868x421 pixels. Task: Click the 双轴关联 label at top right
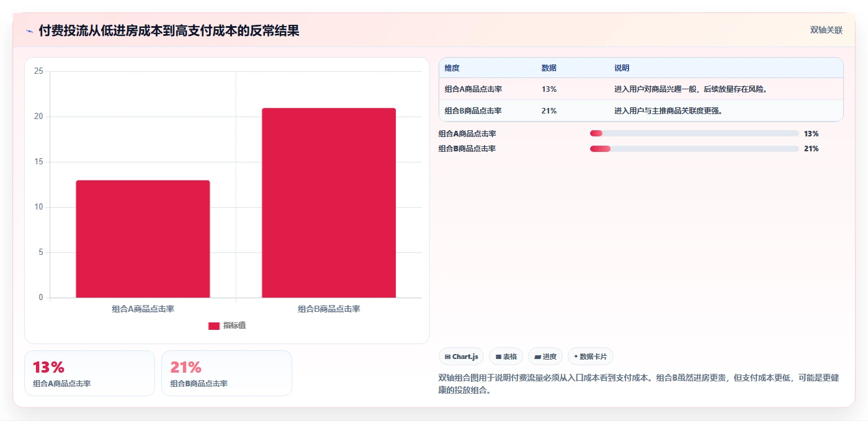click(x=826, y=30)
